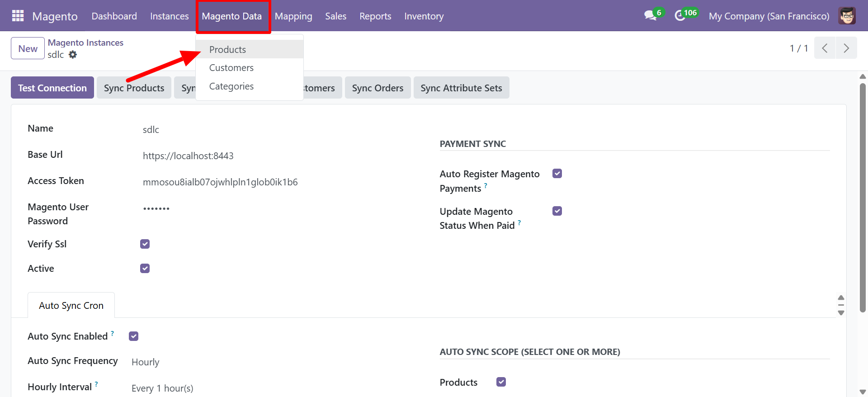Click the Sync Orders button

coord(378,88)
